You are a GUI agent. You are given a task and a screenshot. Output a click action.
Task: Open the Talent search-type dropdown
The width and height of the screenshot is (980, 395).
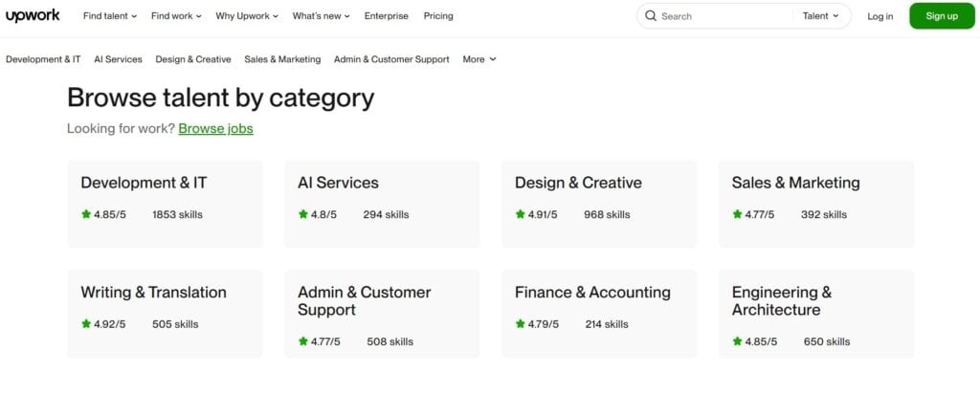click(x=820, y=16)
